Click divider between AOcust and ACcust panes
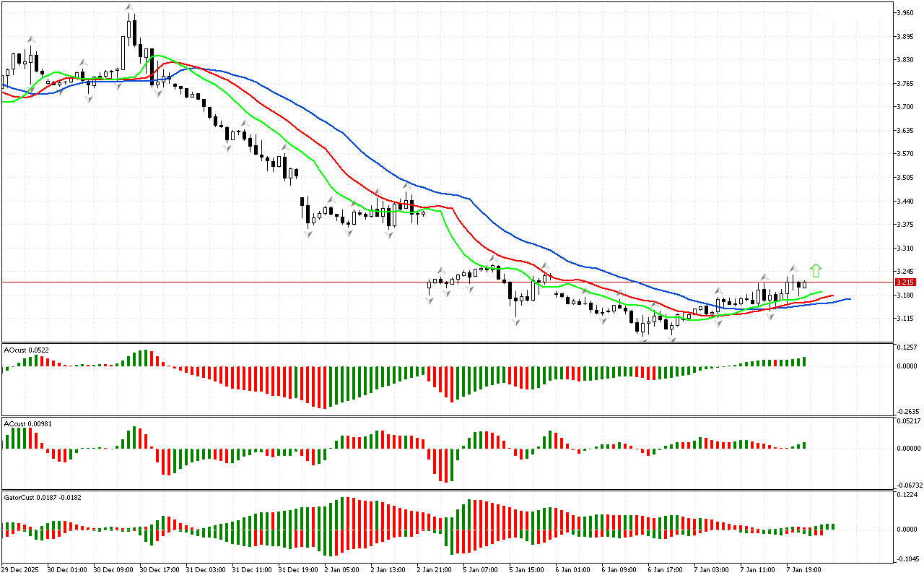 tap(448, 416)
